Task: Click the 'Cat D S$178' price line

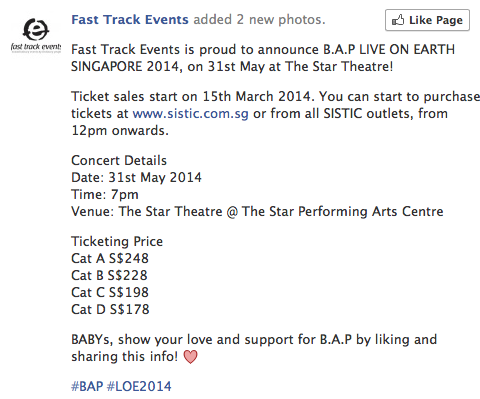Action: pyautogui.click(x=110, y=310)
